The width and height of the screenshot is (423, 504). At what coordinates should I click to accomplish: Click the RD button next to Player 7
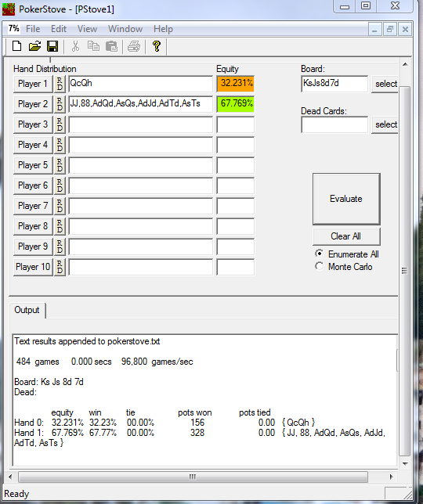pos(60,206)
